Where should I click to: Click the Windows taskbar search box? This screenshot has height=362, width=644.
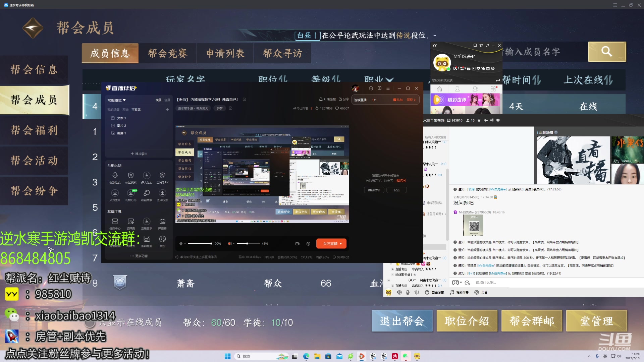click(262, 356)
